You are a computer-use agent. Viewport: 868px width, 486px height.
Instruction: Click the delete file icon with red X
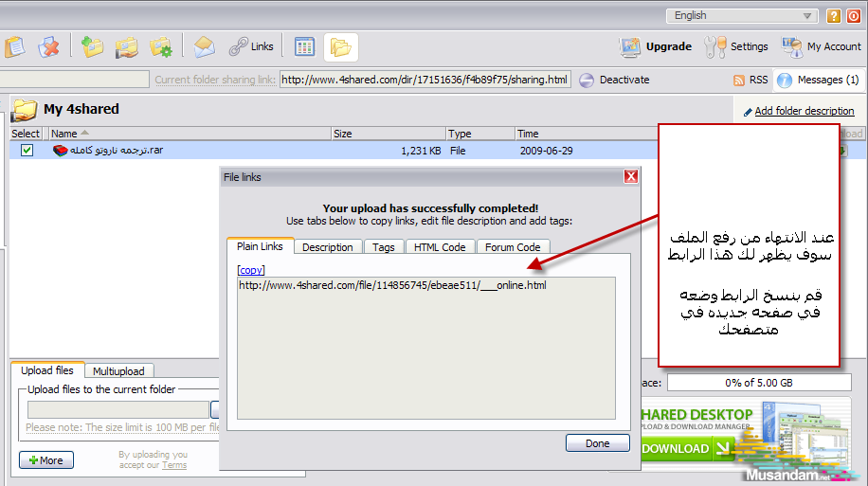tap(48, 47)
